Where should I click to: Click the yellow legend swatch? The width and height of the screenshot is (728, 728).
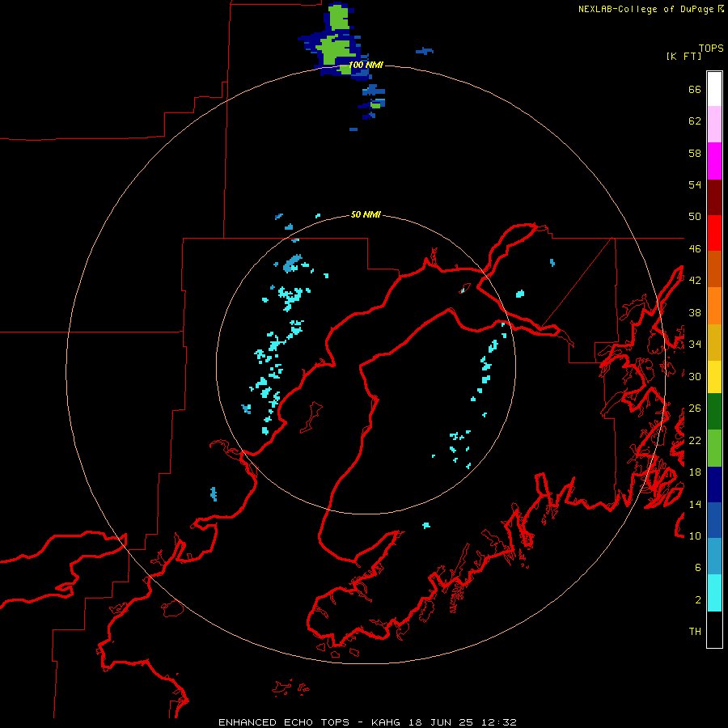click(714, 377)
